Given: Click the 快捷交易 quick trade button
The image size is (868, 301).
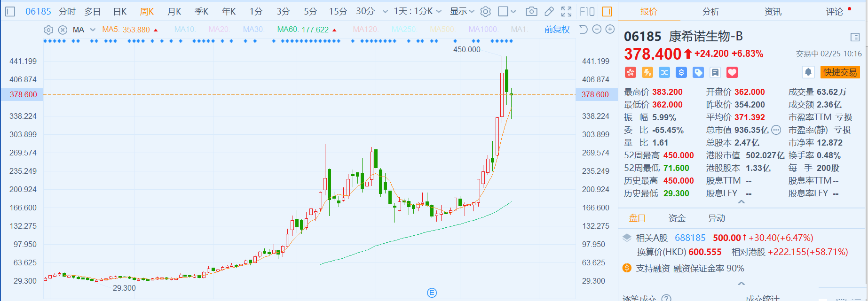Looking at the screenshot, I should coord(840,72).
